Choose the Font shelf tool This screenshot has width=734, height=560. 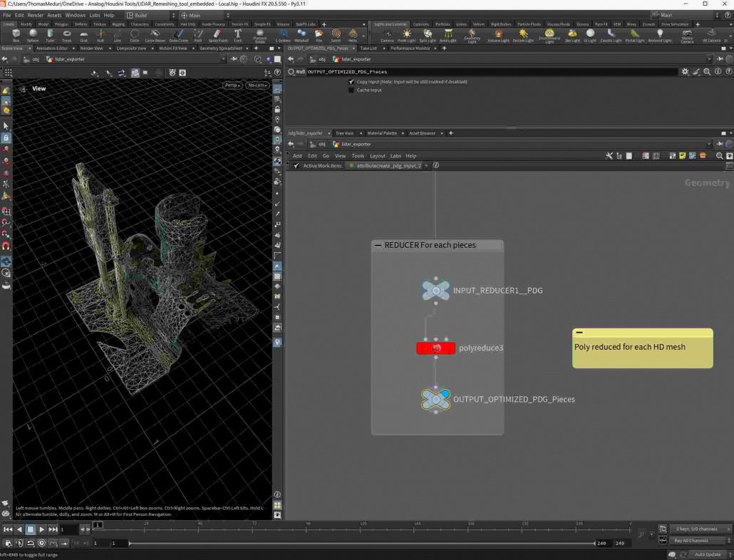click(x=238, y=34)
